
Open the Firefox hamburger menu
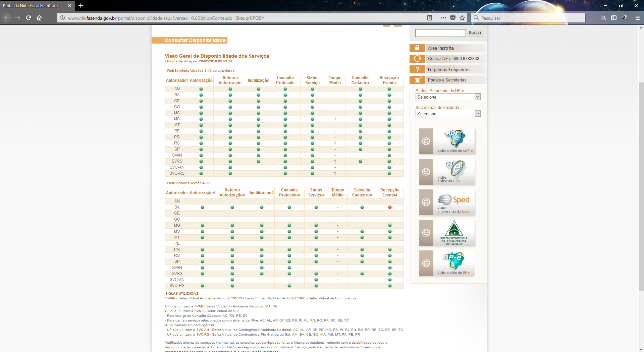pyautogui.click(x=638, y=18)
